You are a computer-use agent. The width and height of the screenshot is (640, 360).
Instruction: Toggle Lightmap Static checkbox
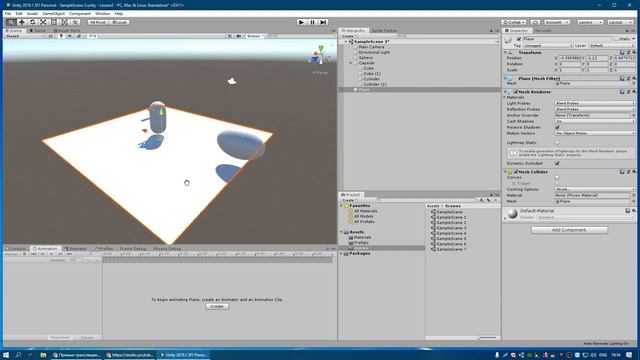tap(557, 142)
